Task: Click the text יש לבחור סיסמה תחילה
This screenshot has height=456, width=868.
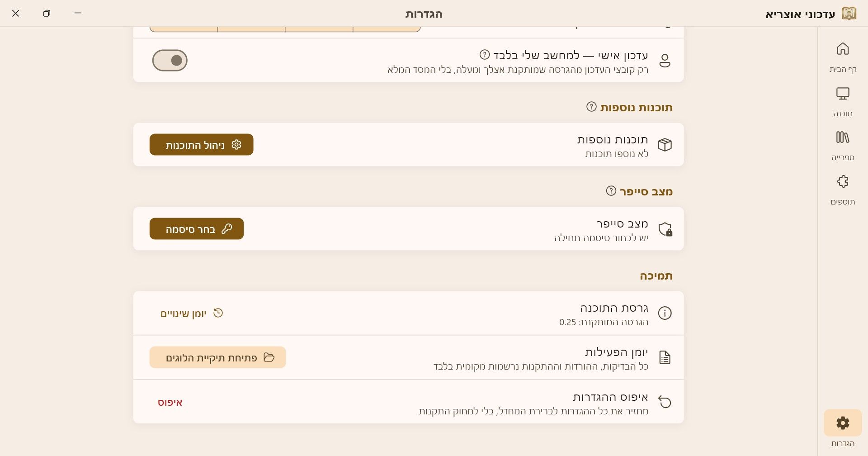Action: [601, 238]
